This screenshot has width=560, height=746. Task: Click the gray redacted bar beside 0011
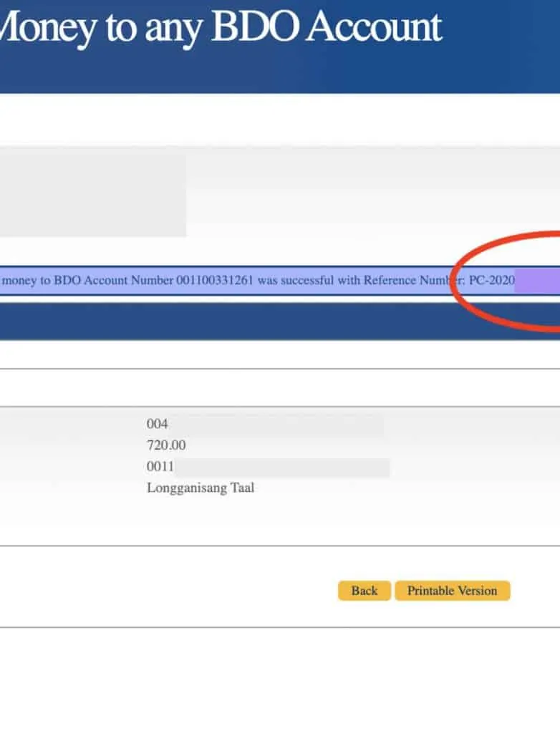[282, 468]
